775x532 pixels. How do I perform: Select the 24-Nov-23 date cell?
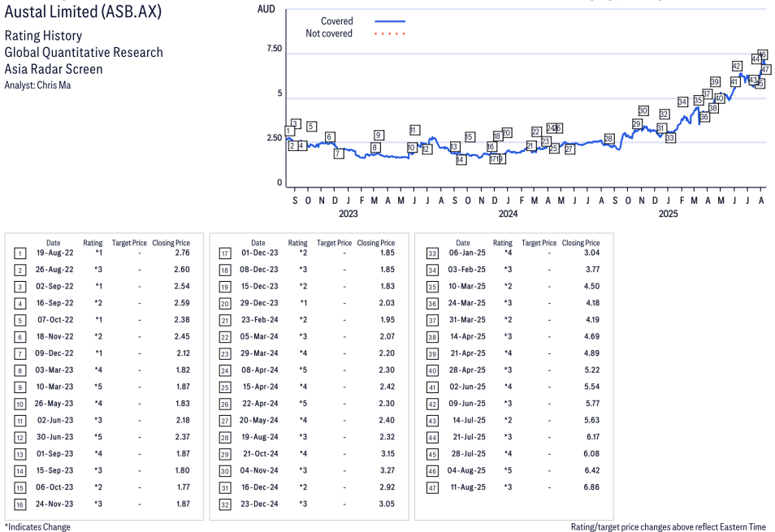point(54,504)
